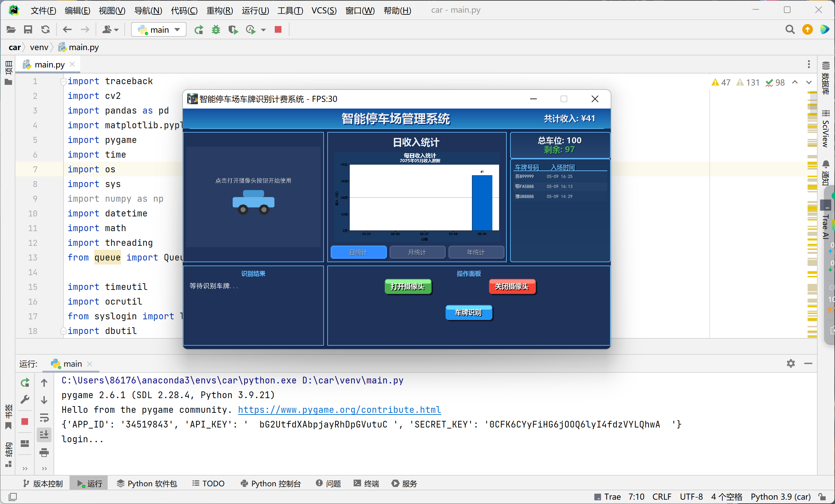Image resolution: width=835 pixels, height=504 pixels.
Task: Click Rerun icon in Run panel
Action: 25,383
